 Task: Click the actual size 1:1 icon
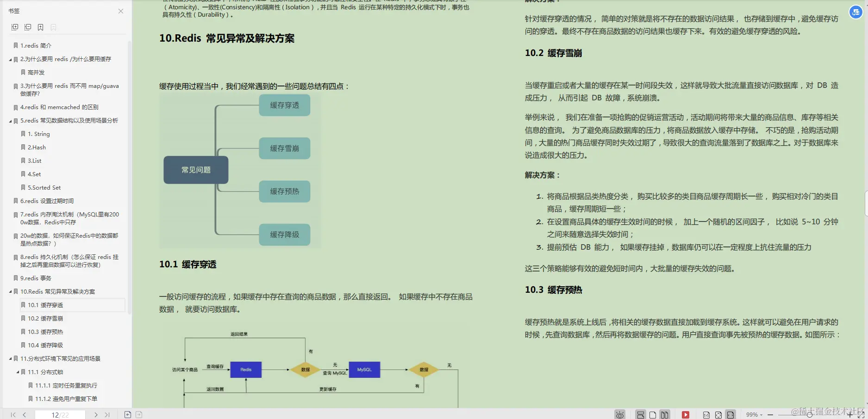tap(706, 414)
